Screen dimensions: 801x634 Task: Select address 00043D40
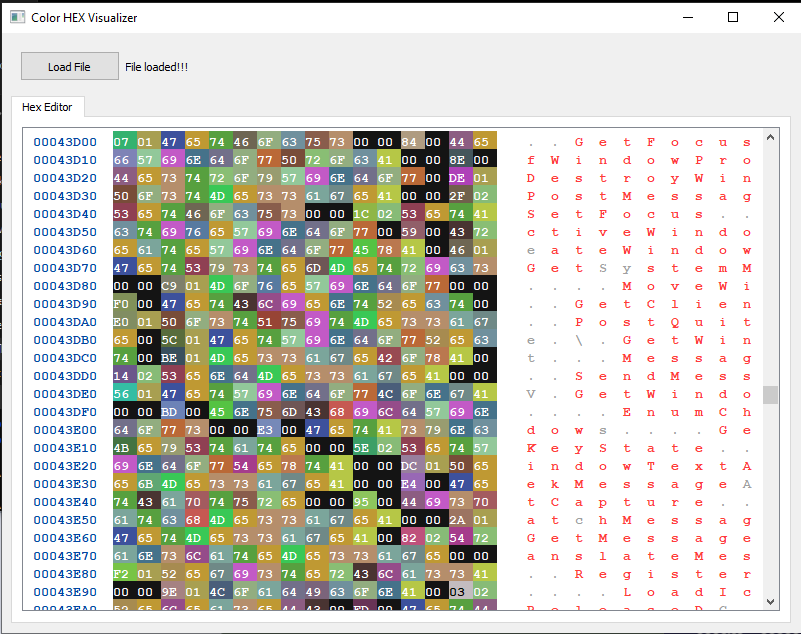coord(65,214)
